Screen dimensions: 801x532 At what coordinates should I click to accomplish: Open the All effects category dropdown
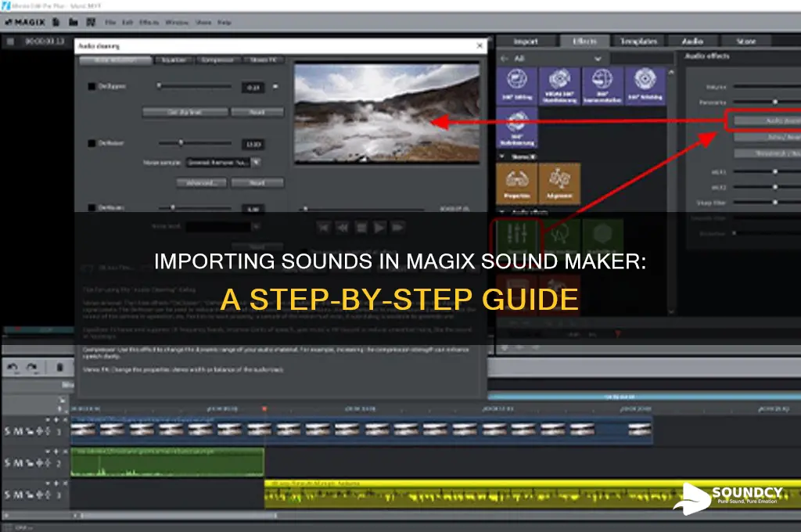click(x=598, y=59)
